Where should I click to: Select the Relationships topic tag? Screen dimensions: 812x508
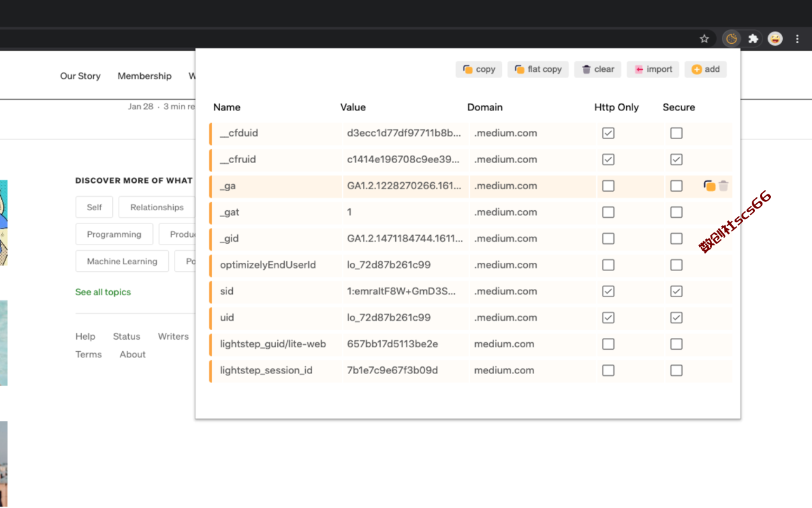(x=157, y=207)
